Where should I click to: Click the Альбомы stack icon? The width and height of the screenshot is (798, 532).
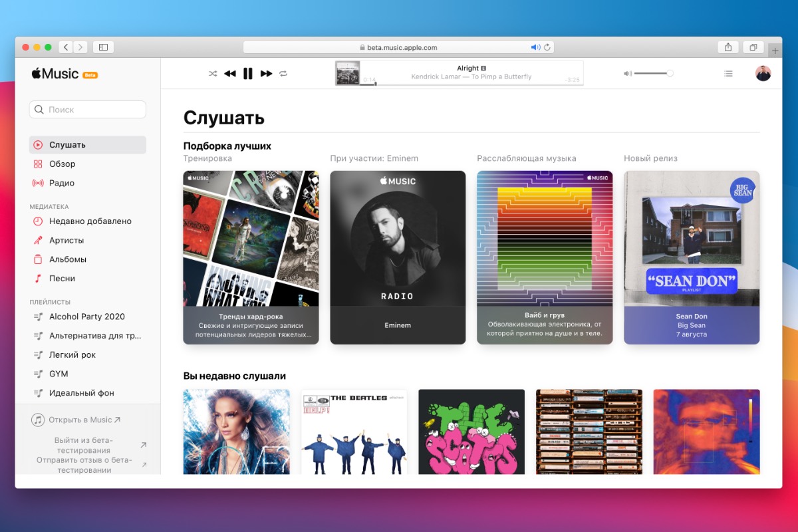point(38,259)
